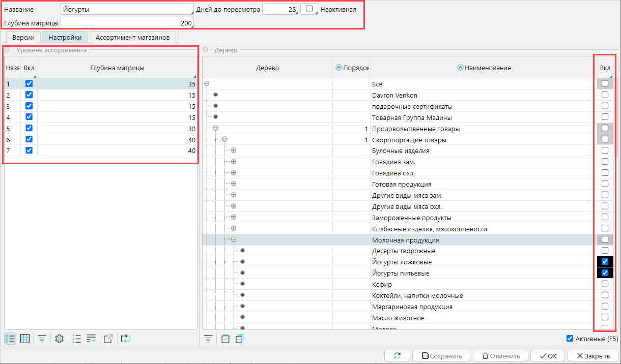Switch to grid table view icon
Viewport: 621px width, 364px height.
click(25, 339)
